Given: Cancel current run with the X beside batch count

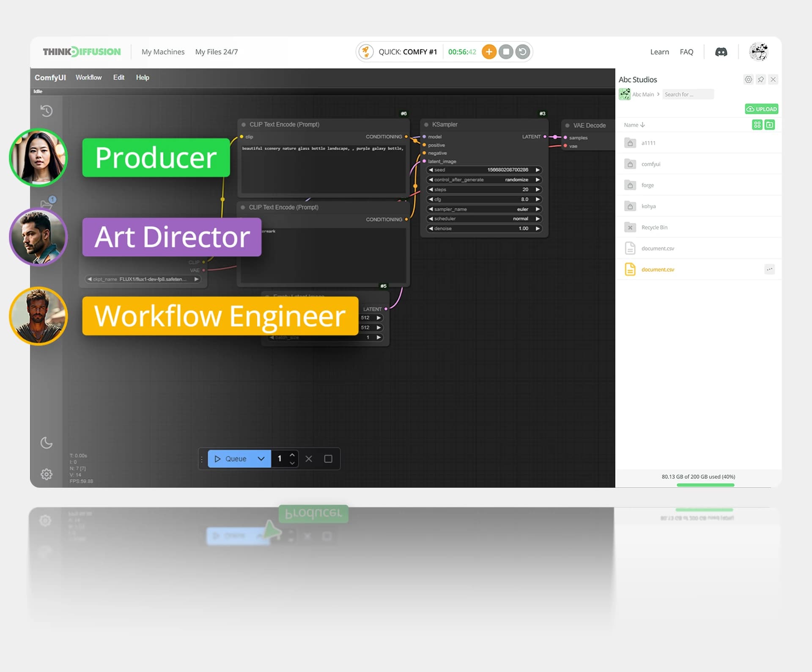Looking at the screenshot, I should 309,459.
